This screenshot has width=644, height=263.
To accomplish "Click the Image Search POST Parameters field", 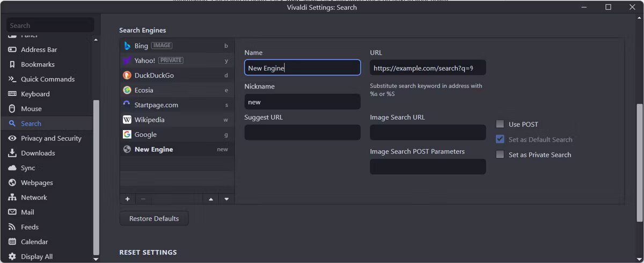I will point(428,166).
